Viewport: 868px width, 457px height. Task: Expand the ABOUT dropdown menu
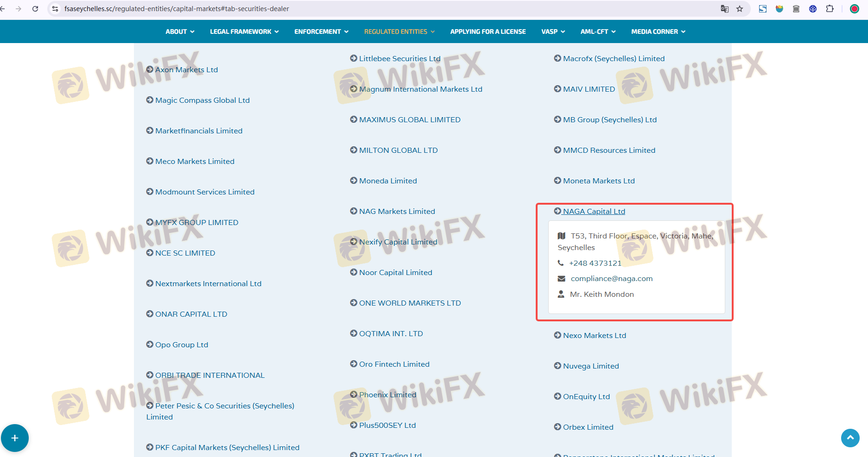(180, 31)
